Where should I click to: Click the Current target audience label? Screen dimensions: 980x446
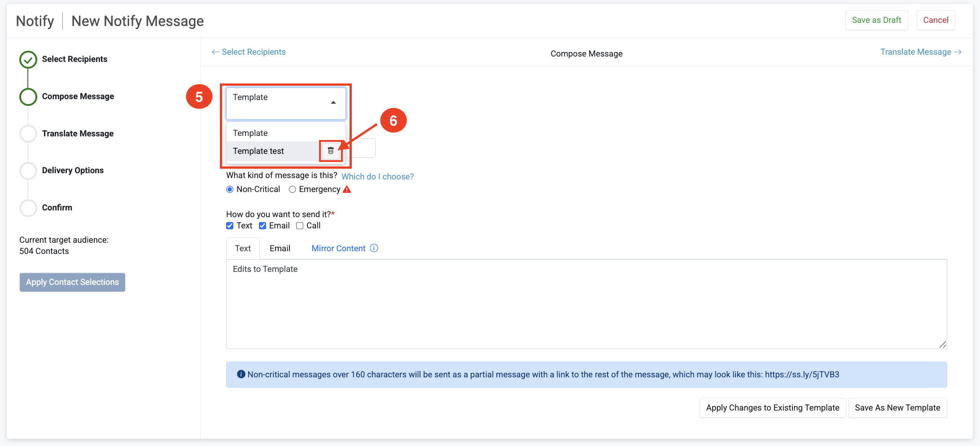coord(64,240)
